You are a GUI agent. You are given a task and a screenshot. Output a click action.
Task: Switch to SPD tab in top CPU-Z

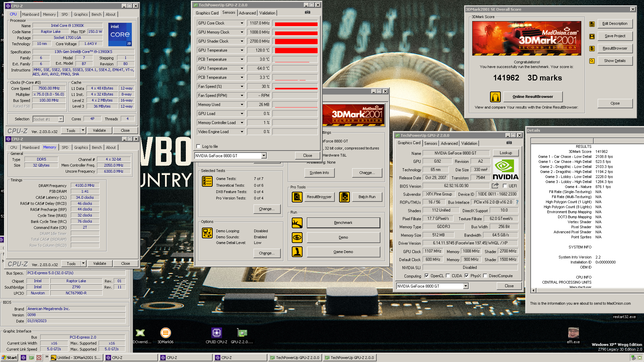(x=65, y=14)
